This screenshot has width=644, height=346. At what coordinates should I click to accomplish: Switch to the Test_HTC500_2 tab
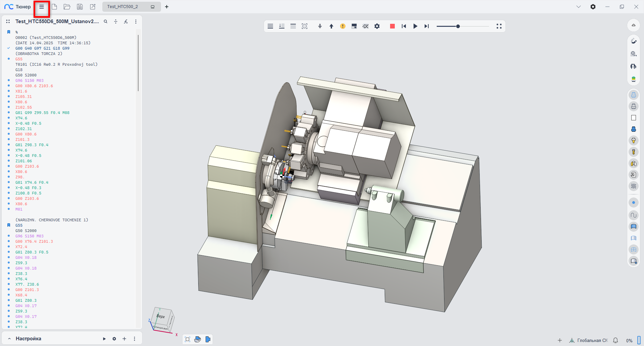(x=123, y=7)
